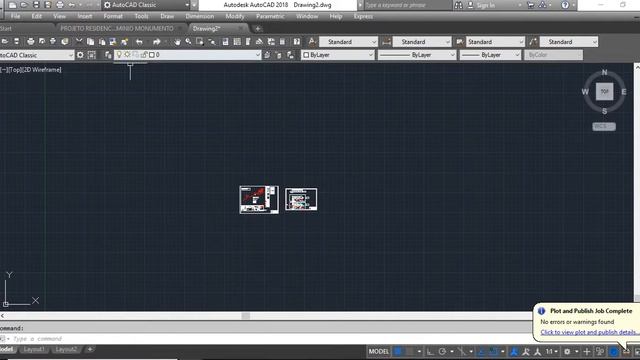Open the Multileader Style Standard dropdown

coord(569,42)
